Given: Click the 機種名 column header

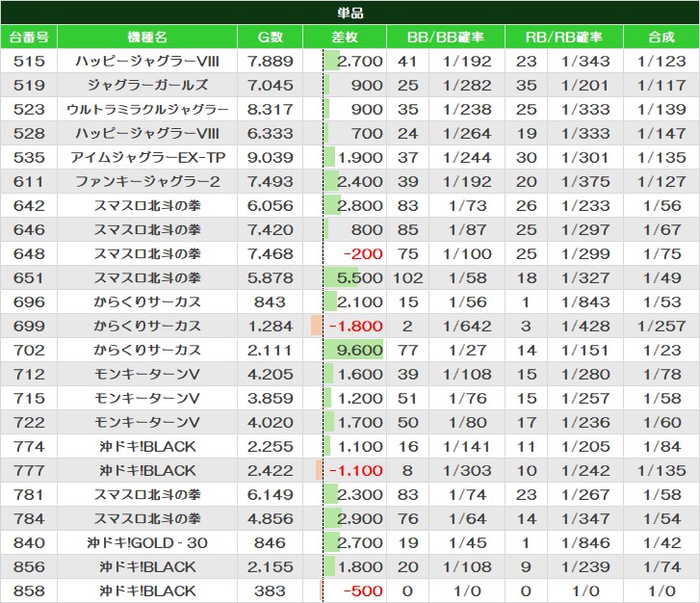Looking at the screenshot, I should point(147,37).
